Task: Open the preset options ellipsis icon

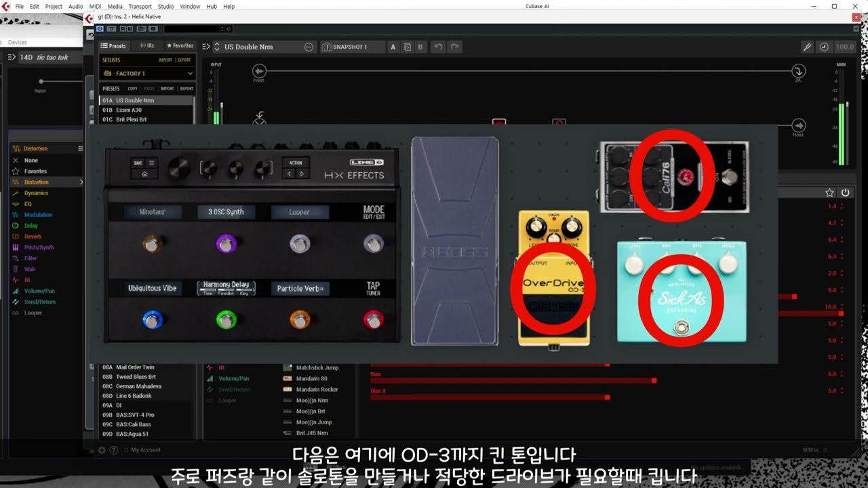Action: pyautogui.click(x=309, y=47)
